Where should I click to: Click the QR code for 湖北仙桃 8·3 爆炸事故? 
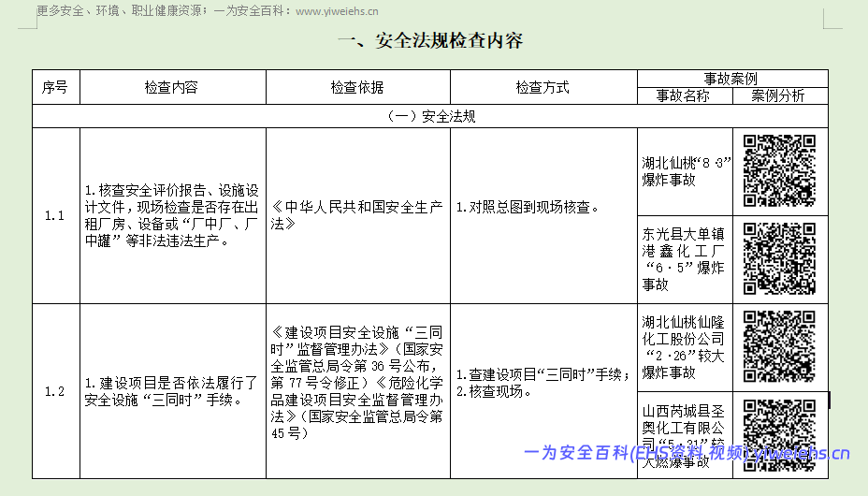click(779, 171)
